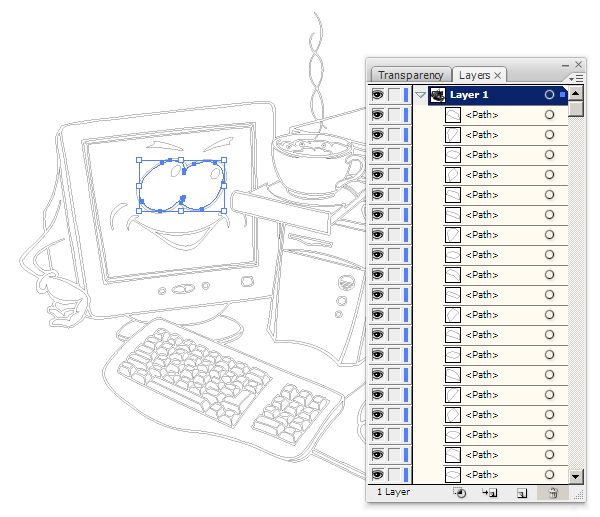The width and height of the screenshot is (600, 517).
Task: Hide Layer 1 using its eye icon
Action: tap(378, 95)
